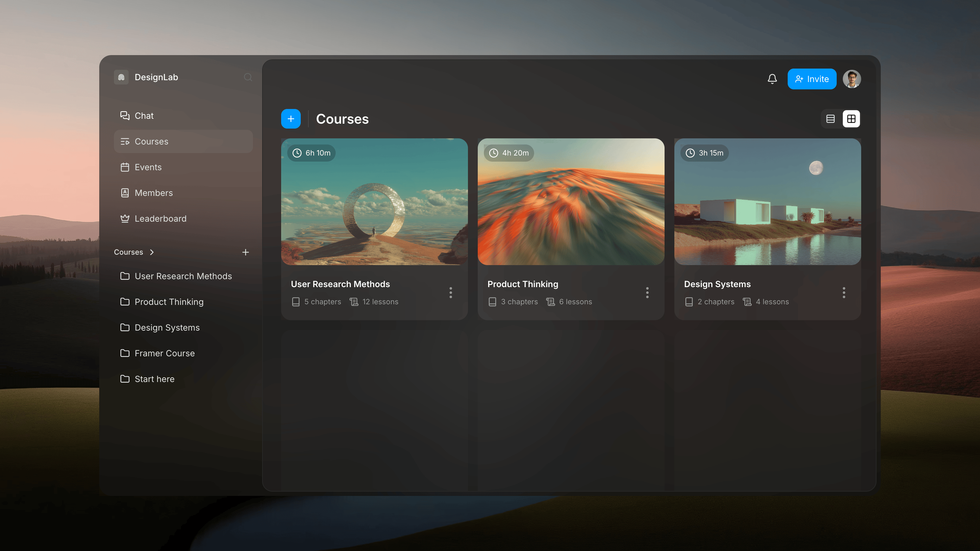
Task: Click the Design Systems card title
Action: (x=717, y=284)
